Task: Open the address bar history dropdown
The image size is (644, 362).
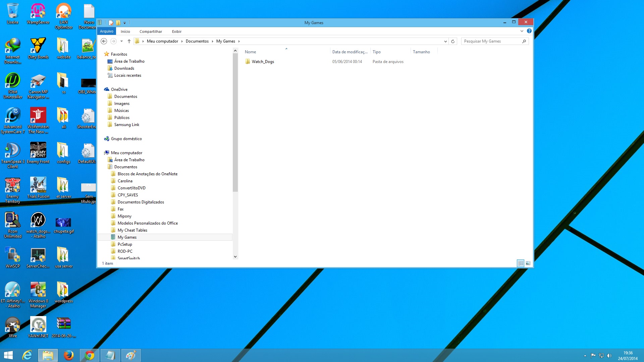Action: 445,41
